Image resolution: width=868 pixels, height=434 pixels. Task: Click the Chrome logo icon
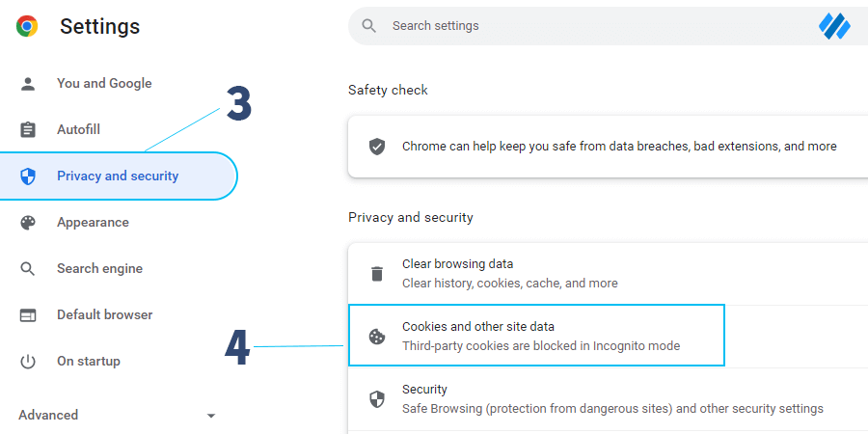[27, 26]
